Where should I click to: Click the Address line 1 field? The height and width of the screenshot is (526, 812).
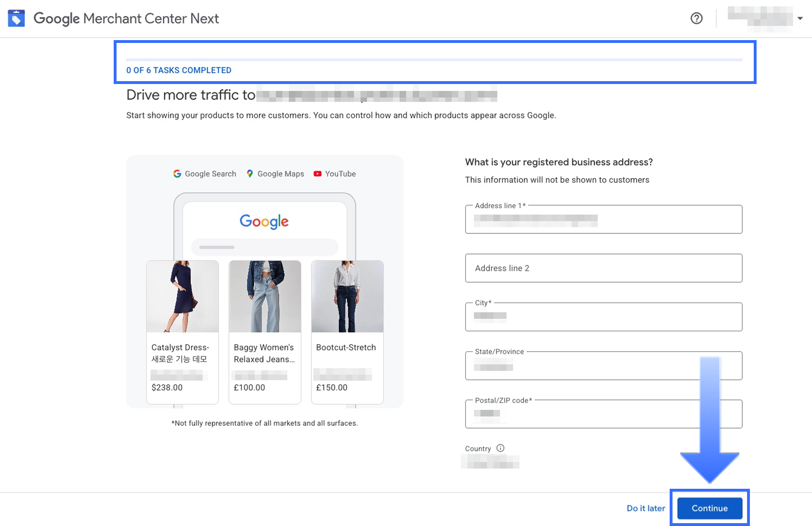[604, 219]
